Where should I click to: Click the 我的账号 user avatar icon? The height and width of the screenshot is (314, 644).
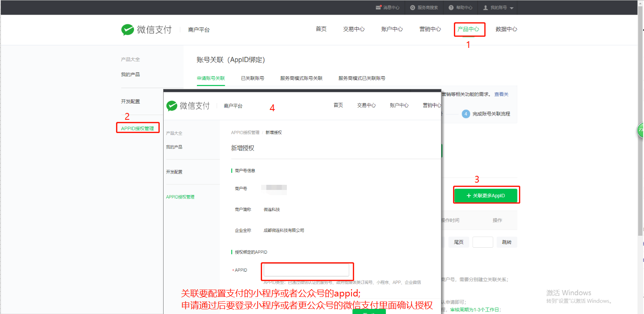[486, 8]
